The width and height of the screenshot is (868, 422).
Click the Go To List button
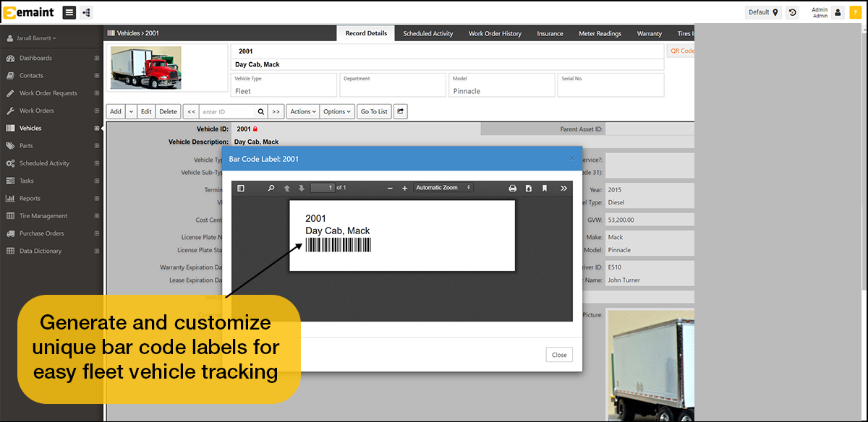pyautogui.click(x=374, y=111)
